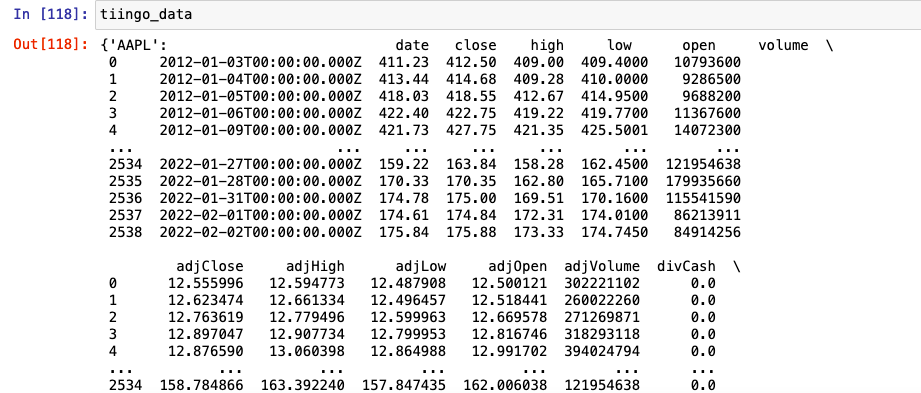Click the 158.784866 adjClose value

point(201,385)
